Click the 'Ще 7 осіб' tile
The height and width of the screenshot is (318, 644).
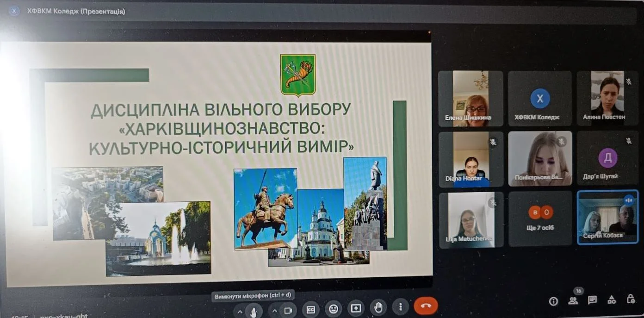[540, 218]
